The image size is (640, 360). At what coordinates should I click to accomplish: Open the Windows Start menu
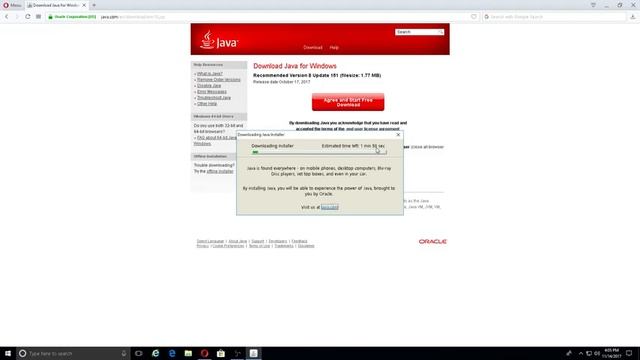point(8,353)
